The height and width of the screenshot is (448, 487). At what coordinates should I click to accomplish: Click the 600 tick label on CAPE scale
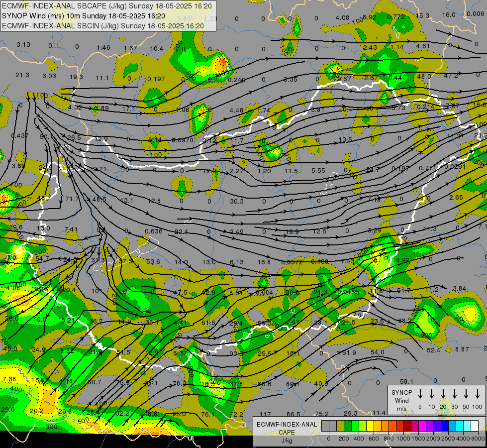374,439
